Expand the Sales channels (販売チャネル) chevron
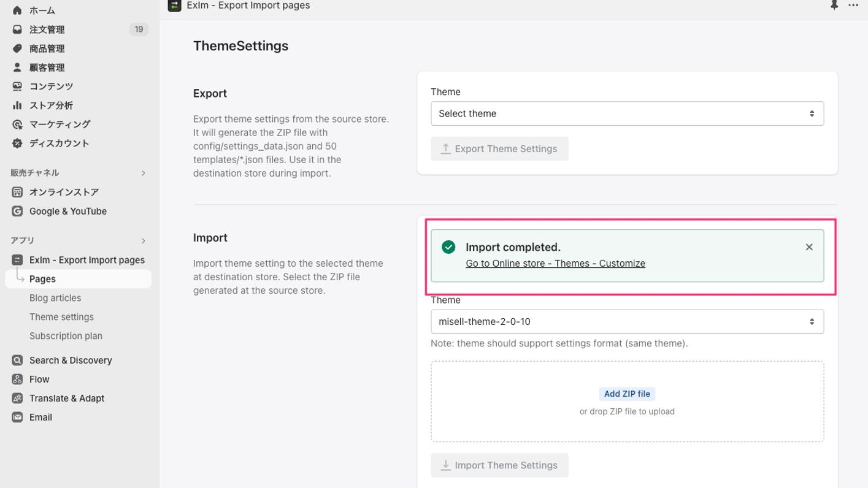Screen dimensions: 868x488 coord(144,173)
